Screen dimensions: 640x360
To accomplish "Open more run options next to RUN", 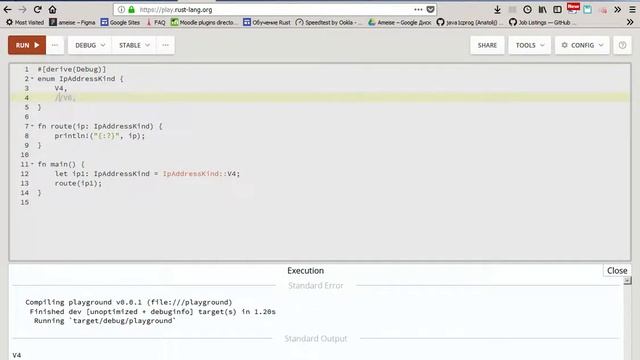I will pyautogui.click(x=55, y=45).
